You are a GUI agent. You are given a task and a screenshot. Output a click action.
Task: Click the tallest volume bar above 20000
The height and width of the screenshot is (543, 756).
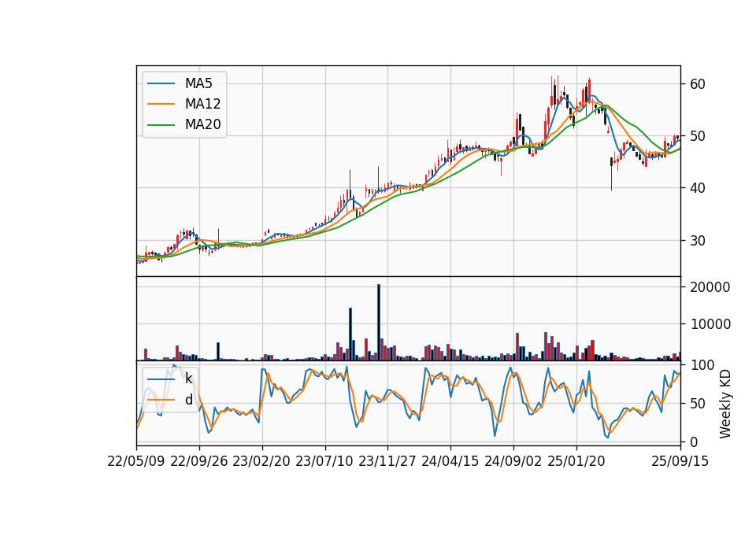(379, 323)
